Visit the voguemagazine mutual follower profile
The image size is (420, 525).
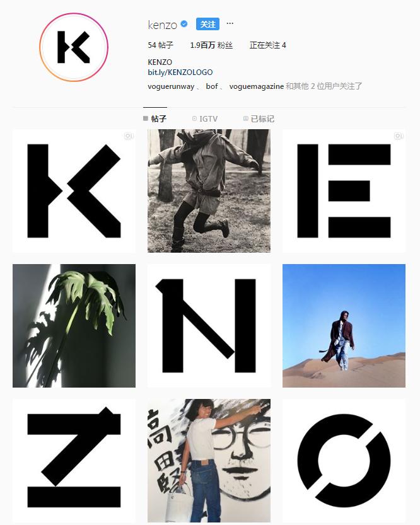click(x=257, y=86)
